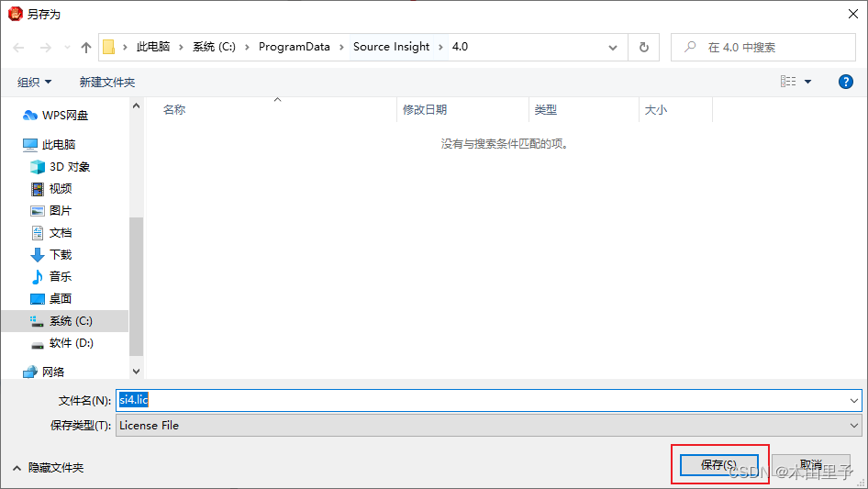
Task: Select drive 软件 (D:) in sidebar
Action: pos(61,343)
